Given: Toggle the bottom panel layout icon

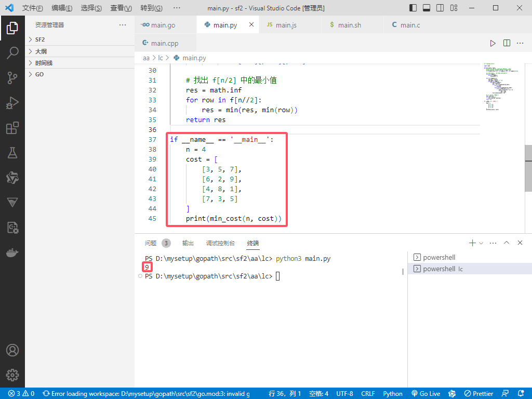Looking at the screenshot, I should point(427,8).
